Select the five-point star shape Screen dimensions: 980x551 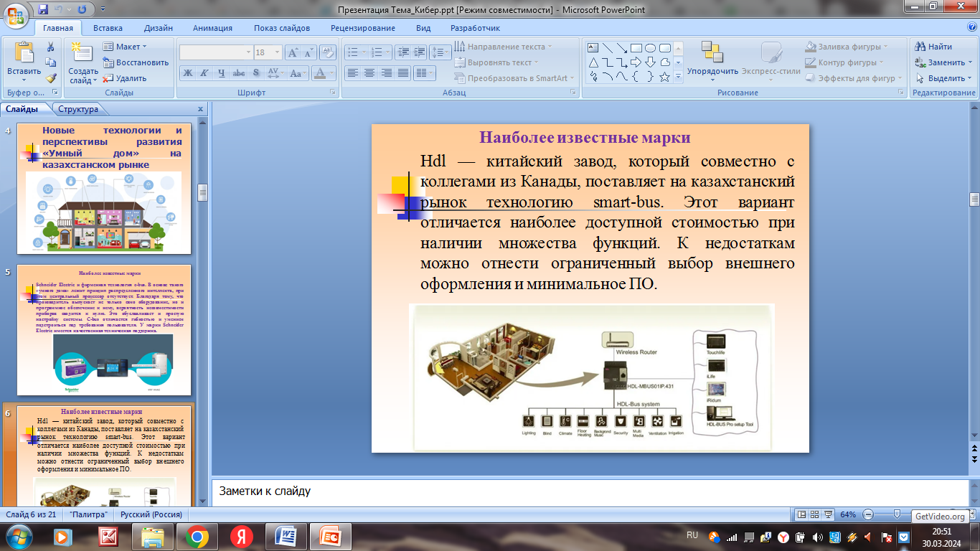[665, 77]
